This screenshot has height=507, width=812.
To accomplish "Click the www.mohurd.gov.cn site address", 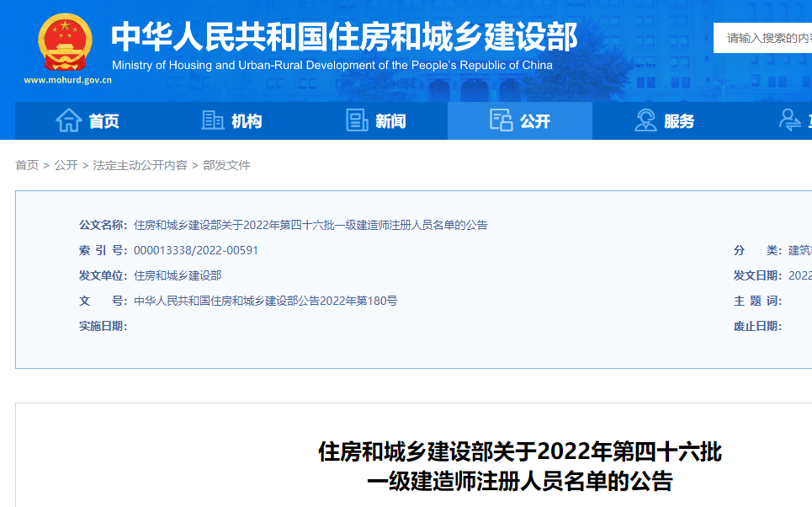I will point(67,81).
